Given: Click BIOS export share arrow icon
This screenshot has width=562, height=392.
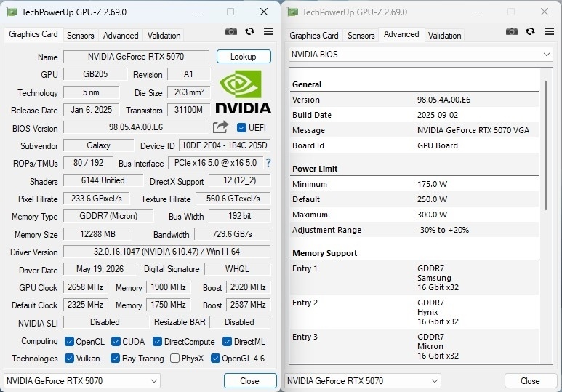Looking at the screenshot, I should pyautogui.click(x=220, y=127).
